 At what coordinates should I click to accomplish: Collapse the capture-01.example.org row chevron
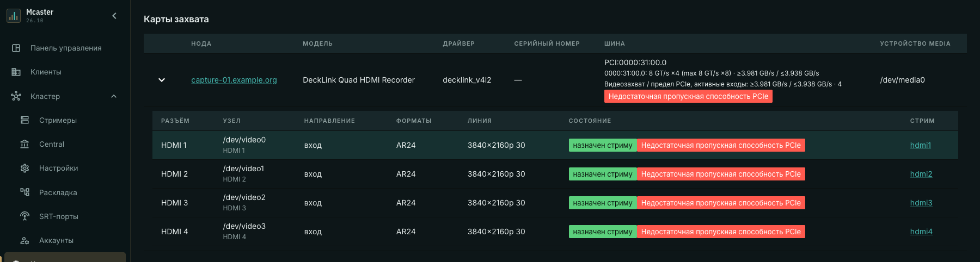tap(162, 80)
